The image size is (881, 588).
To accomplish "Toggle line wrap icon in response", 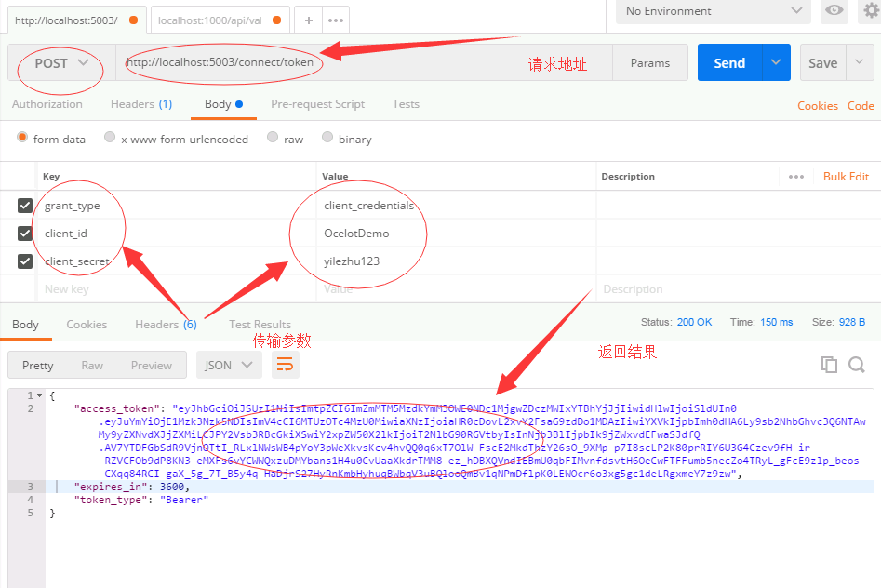I will click(286, 366).
